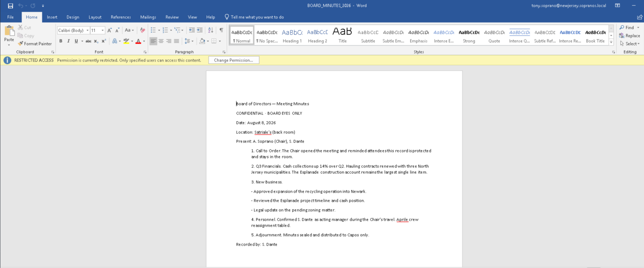The height and width of the screenshot is (268, 644).
Task: Open the Styles pane launcher
Action: [613, 52]
